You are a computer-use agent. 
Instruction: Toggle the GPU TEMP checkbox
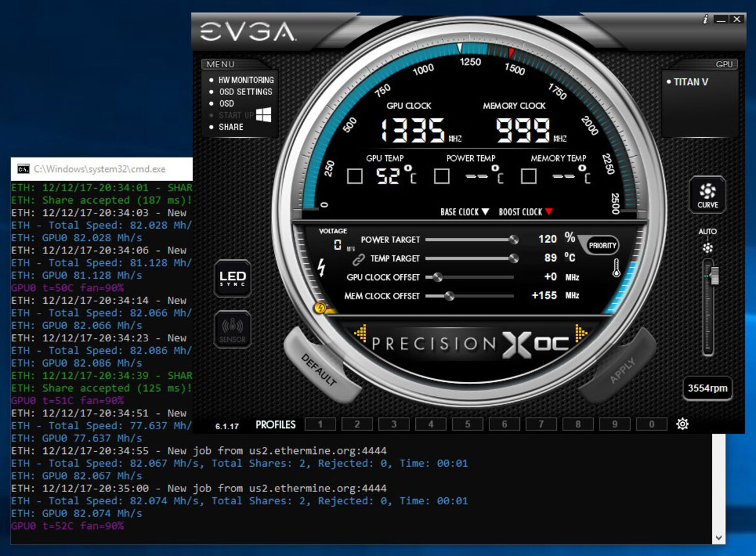(354, 176)
